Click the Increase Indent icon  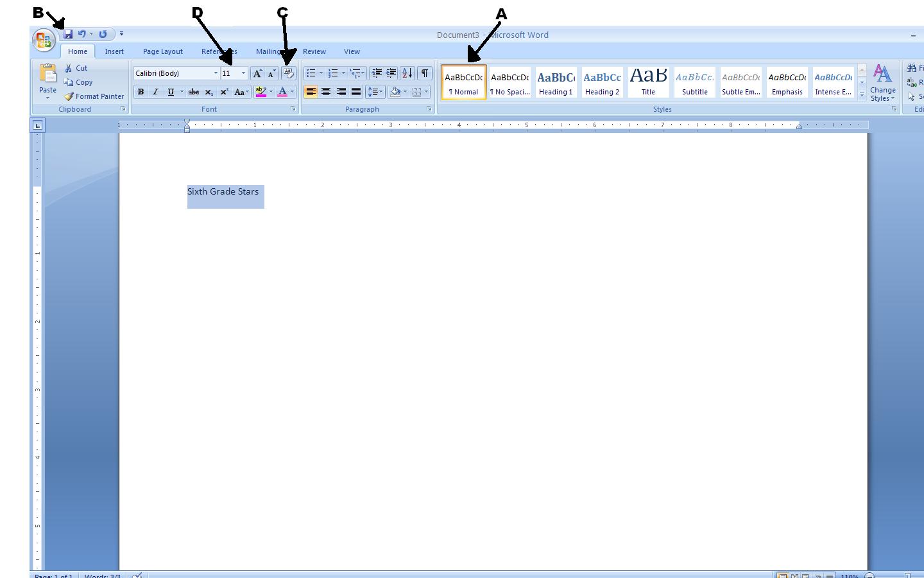point(391,73)
